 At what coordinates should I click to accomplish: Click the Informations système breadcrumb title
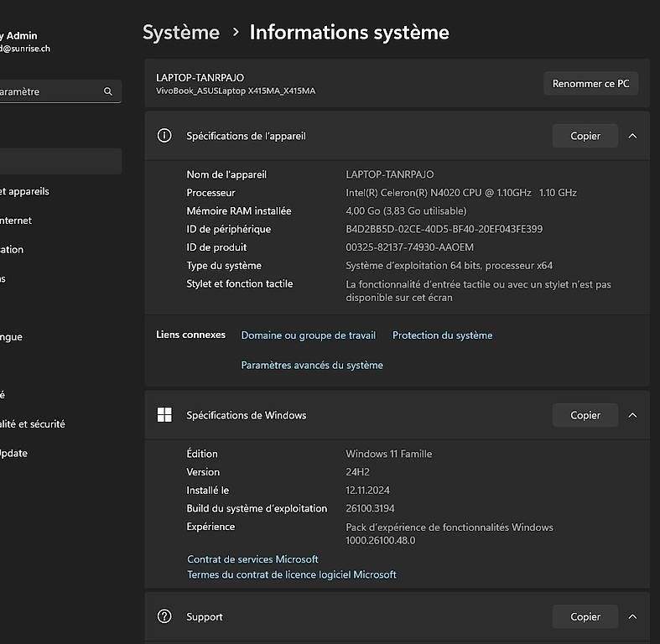(x=350, y=33)
